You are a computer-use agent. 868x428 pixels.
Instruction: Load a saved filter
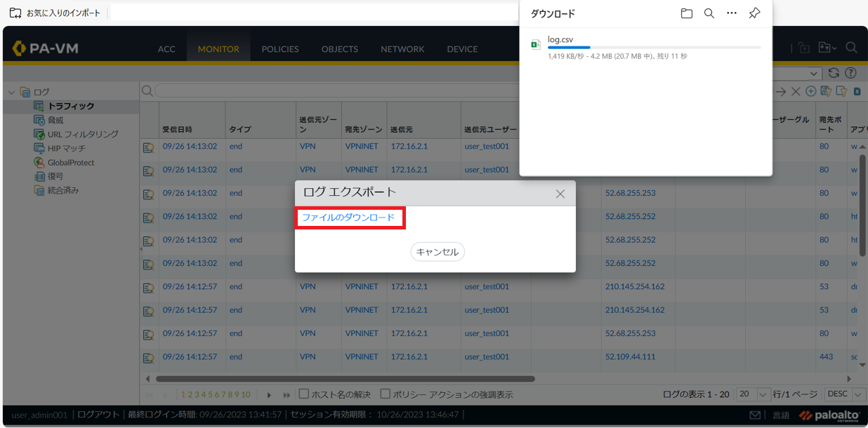[841, 92]
